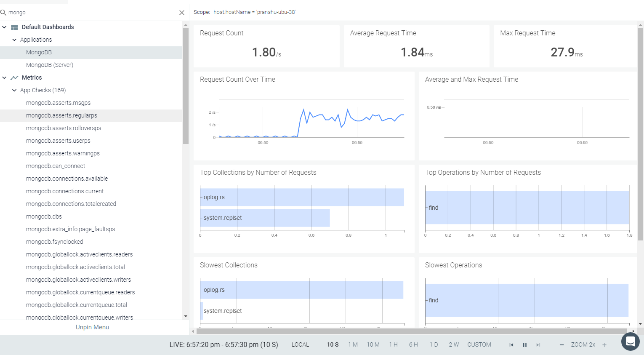Set time range to 10 M
The image size is (644, 355).
click(x=373, y=344)
